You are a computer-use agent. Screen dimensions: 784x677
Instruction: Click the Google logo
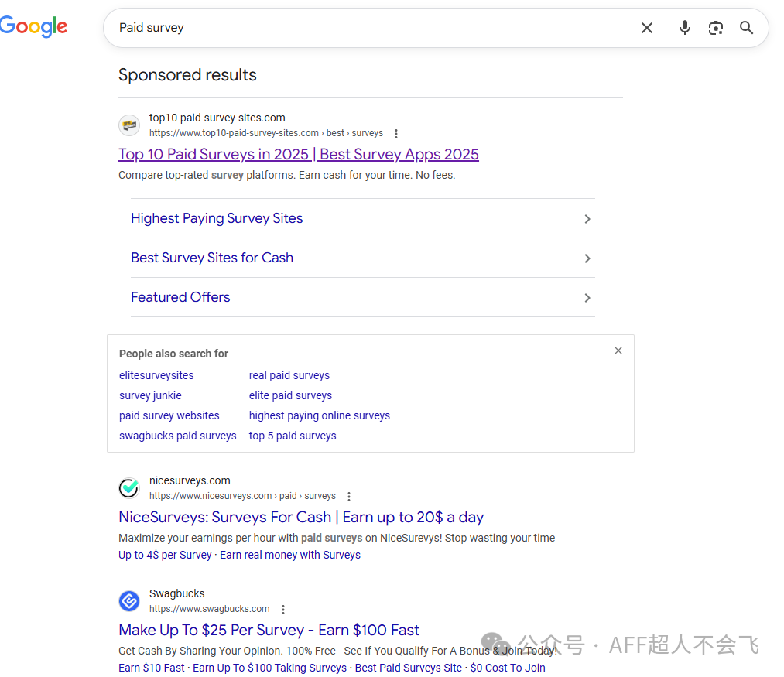(33, 26)
